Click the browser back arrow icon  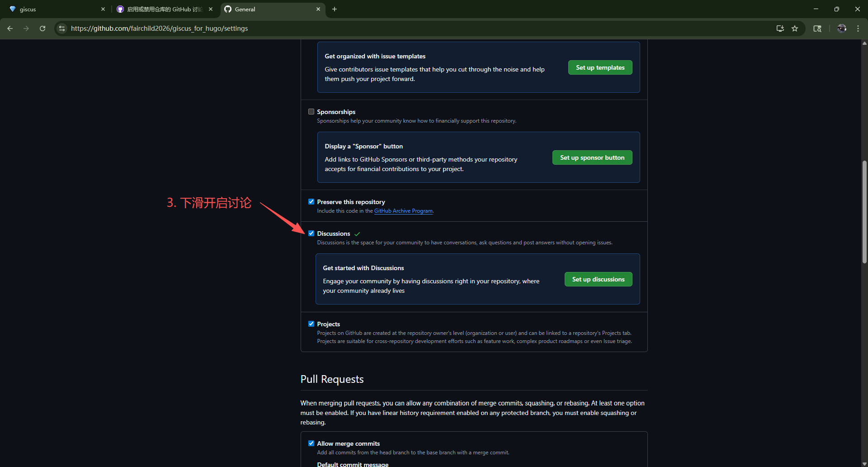[10, 29]
